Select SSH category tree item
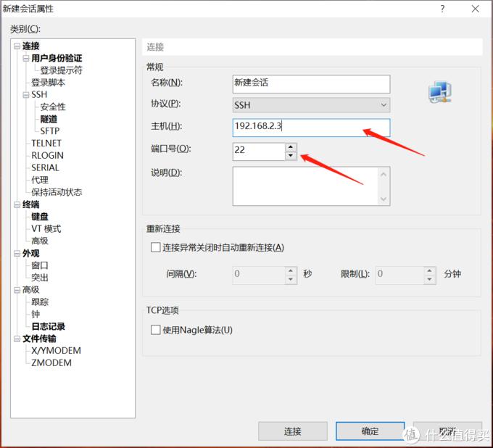This screenshot has height=448, width=493. 39,95
